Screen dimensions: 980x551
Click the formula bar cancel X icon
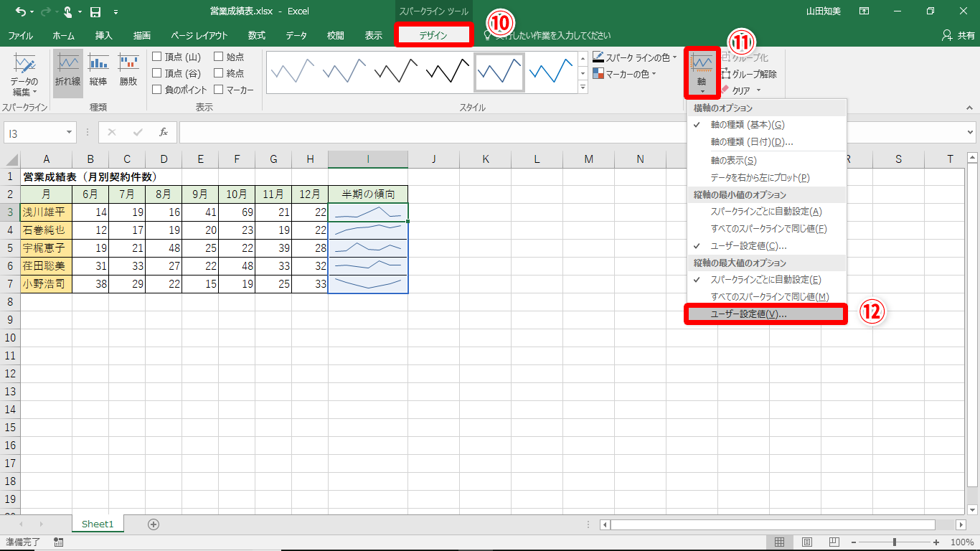pyautogui.click(x=112, y=133)
